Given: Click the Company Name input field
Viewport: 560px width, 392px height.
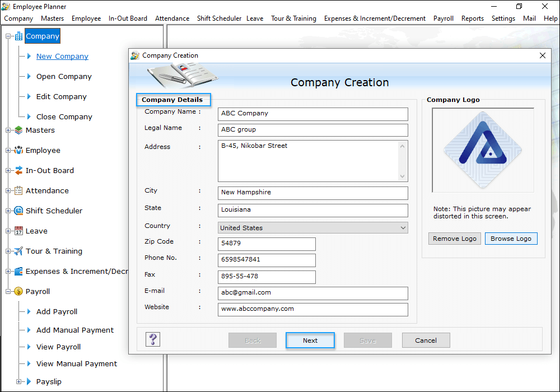Looking at the screenshot, I should click(313, 114).
